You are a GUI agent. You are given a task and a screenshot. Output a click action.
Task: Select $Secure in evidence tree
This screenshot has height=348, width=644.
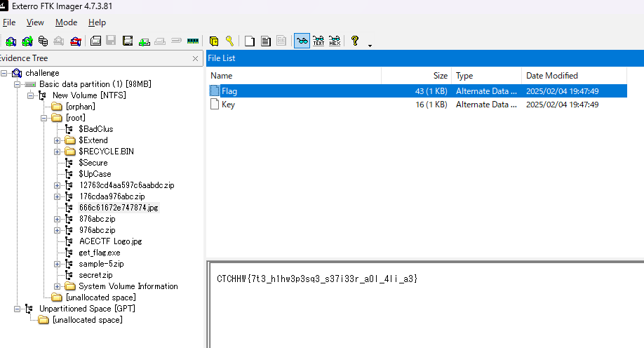[x=93, y=163]
